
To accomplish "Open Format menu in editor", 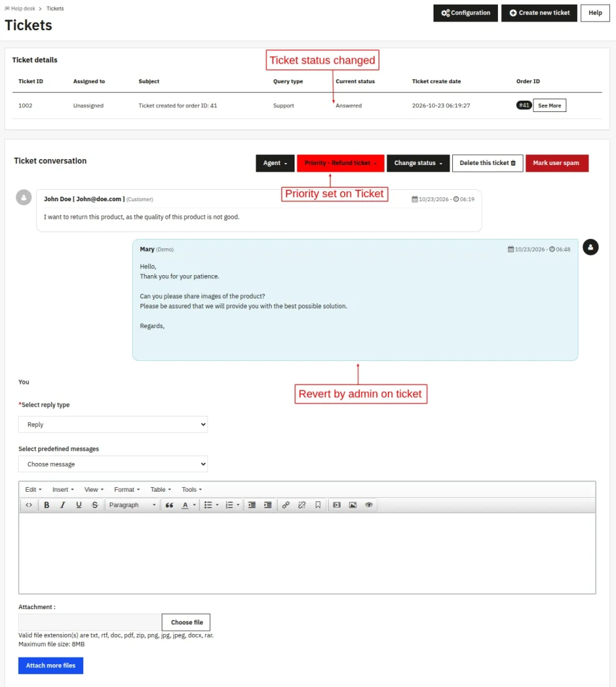I will 127,489.
